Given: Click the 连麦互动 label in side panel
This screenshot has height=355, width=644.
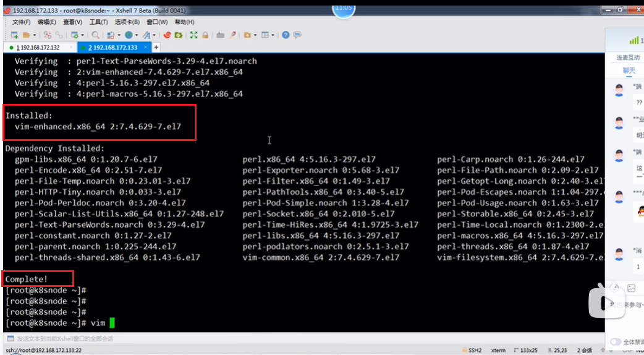Looking at the screenshot, I should coord(628,58).
